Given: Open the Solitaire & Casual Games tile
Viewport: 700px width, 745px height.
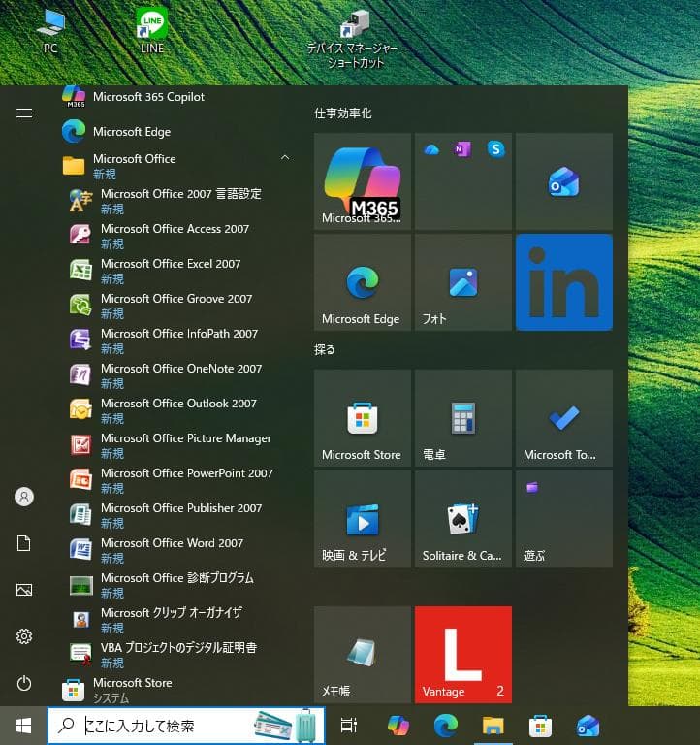Looking at the screenshot, I should [x=463, y=519].
